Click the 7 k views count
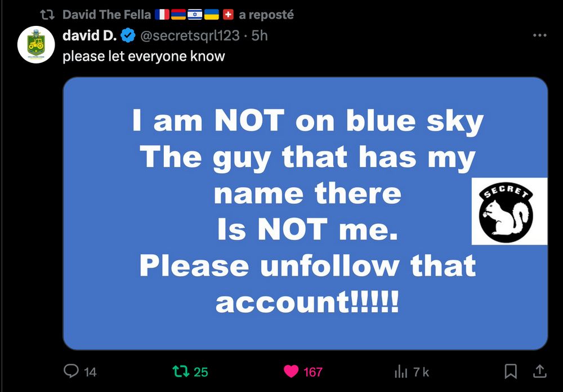The image size is (563, 392). click(421, 372)
